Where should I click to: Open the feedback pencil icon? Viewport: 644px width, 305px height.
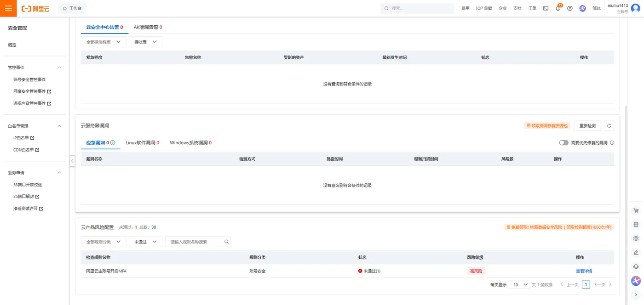pyautogui.click(x=636, y=253)
